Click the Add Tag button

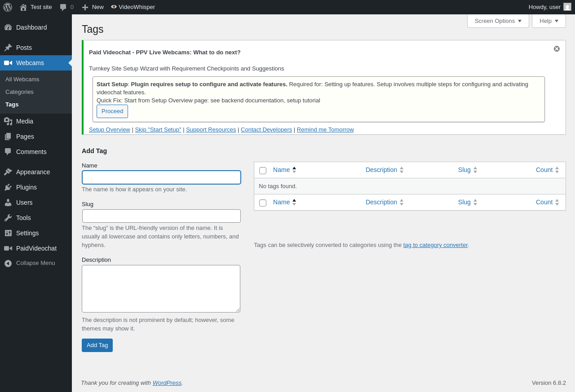pos(97,345)
